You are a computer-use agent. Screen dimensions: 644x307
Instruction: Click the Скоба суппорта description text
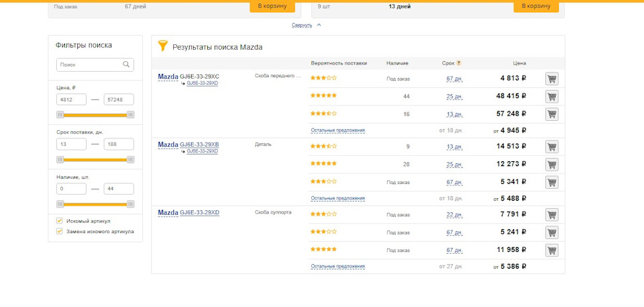(x=273, y=212)
